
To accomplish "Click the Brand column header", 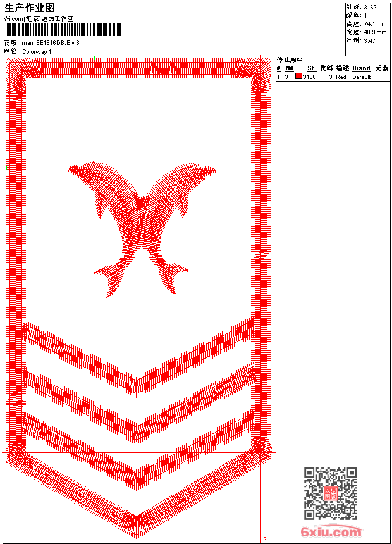I will pyautogui.click(x=361, y=68).
